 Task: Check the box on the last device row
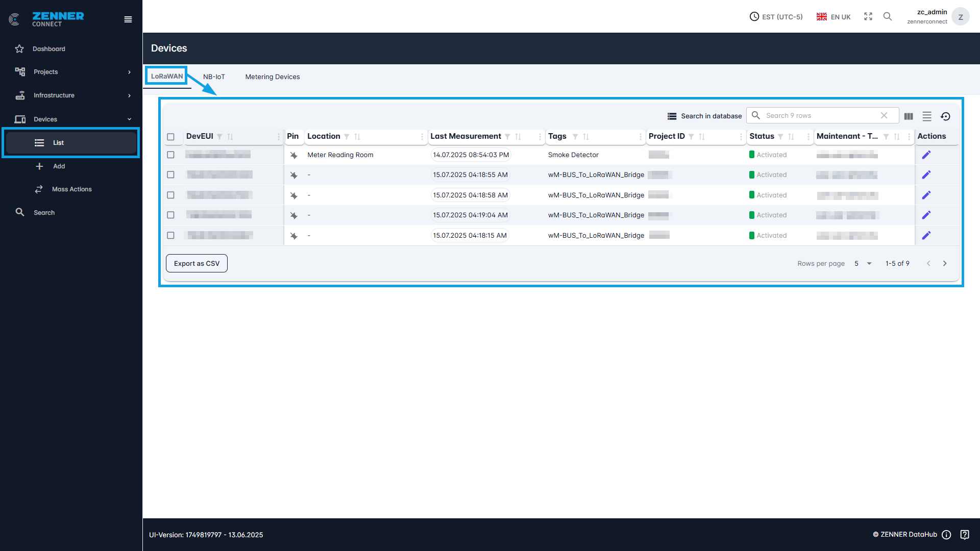coord(171,235)
